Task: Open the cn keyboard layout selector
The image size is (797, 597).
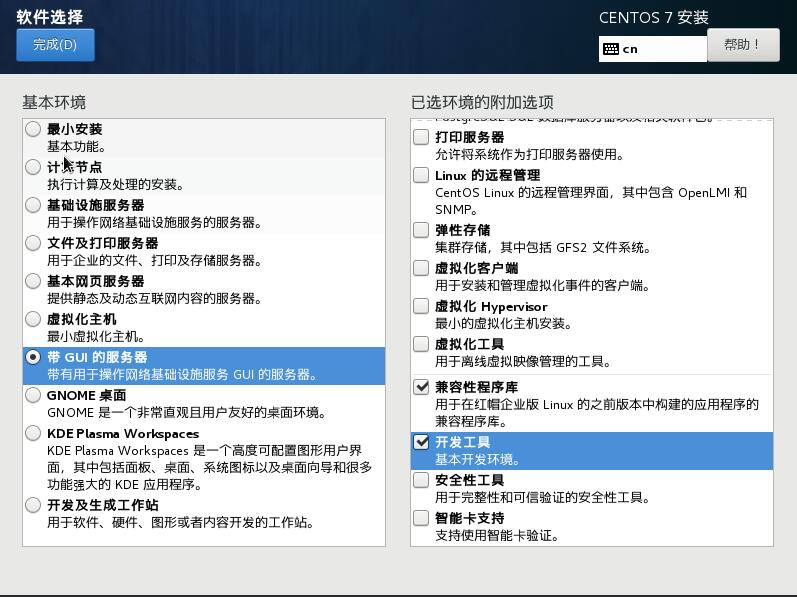Action: pyautogui.click(x=653, y=49)
